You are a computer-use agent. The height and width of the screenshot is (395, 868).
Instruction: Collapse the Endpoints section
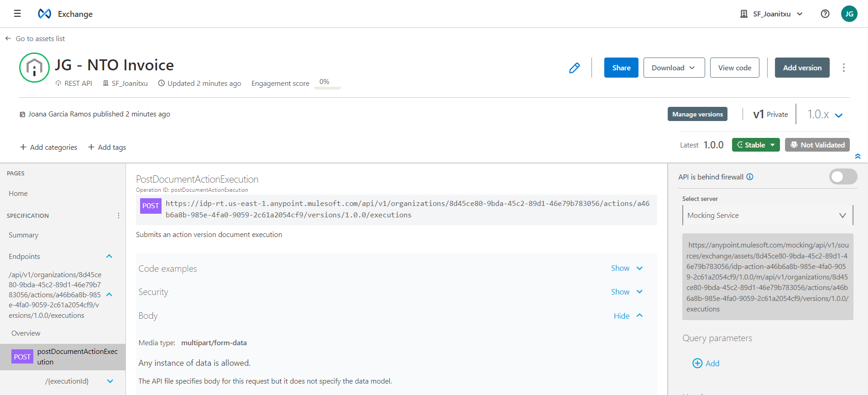(x=109, y=256)
